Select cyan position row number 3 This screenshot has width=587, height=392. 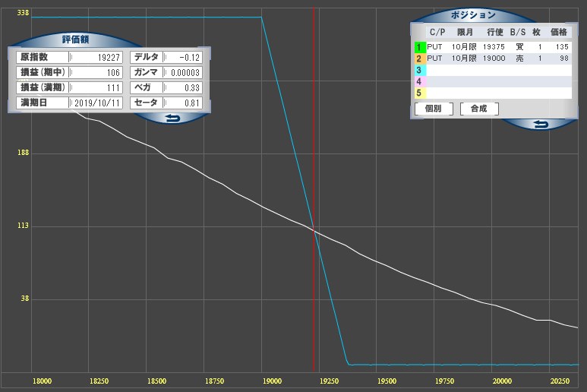click(x=420, y=70)
